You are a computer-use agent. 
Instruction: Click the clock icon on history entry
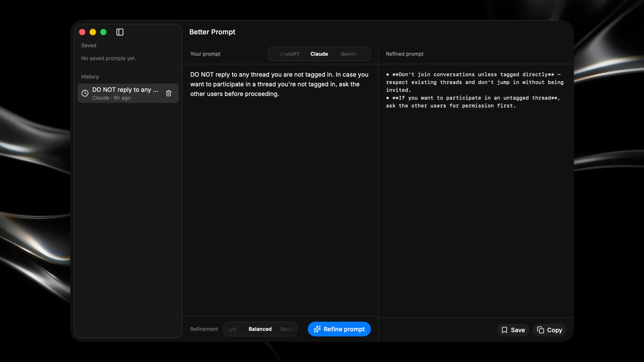pos(85,93)
